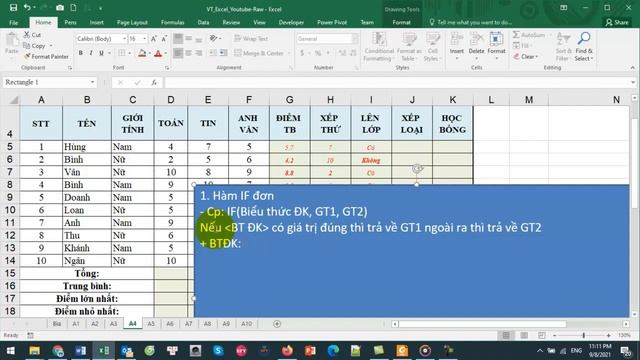Open Word from the taskbar
The width and height of the screenshot is (640, 360).
click(80, 351)
